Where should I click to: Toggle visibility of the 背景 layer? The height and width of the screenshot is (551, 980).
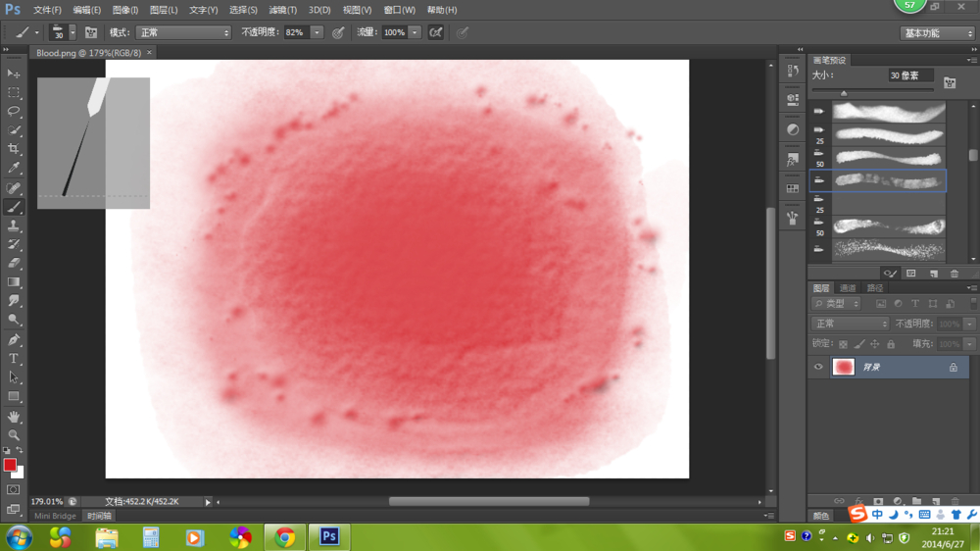click(x=818, y=367)
